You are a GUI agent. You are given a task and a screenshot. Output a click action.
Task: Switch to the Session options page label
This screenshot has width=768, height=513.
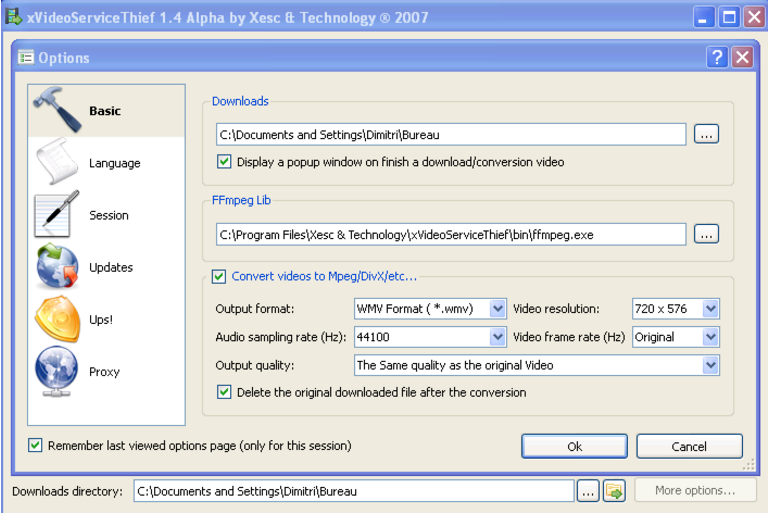click(109, 216)
